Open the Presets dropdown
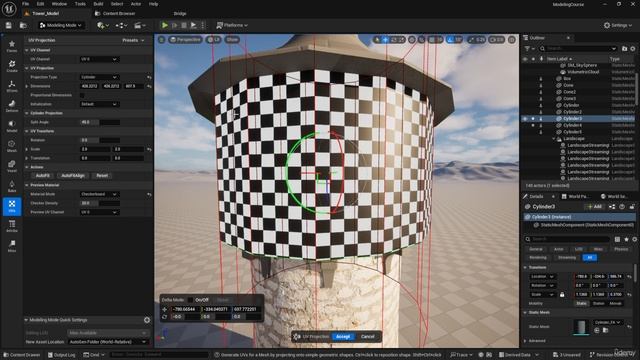Viewport: 640px width, 360px height. (x=133, y=40)
